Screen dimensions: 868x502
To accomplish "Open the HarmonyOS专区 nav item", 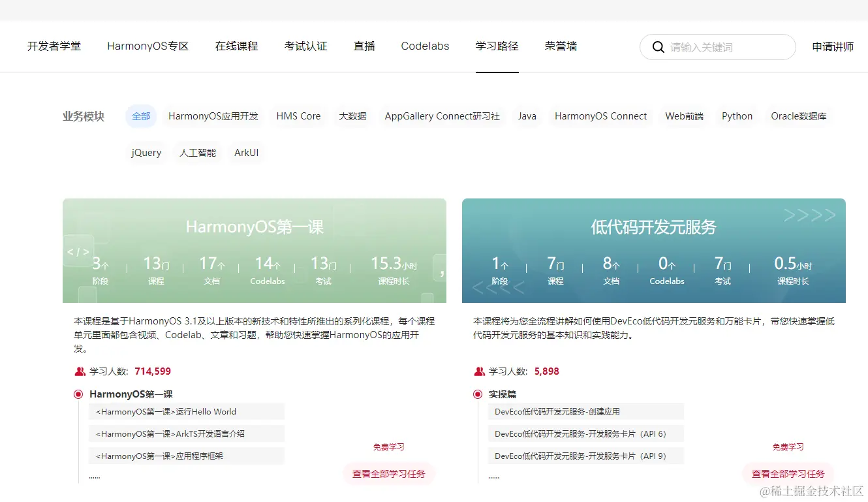I will pyautogui.click(x=148, y=46).
